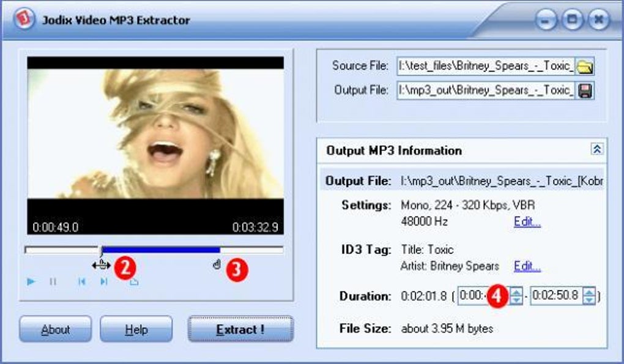The height and width of the screenshot is (364, 624).
Task: Click the Output File path field
Action: pos(486,91)
